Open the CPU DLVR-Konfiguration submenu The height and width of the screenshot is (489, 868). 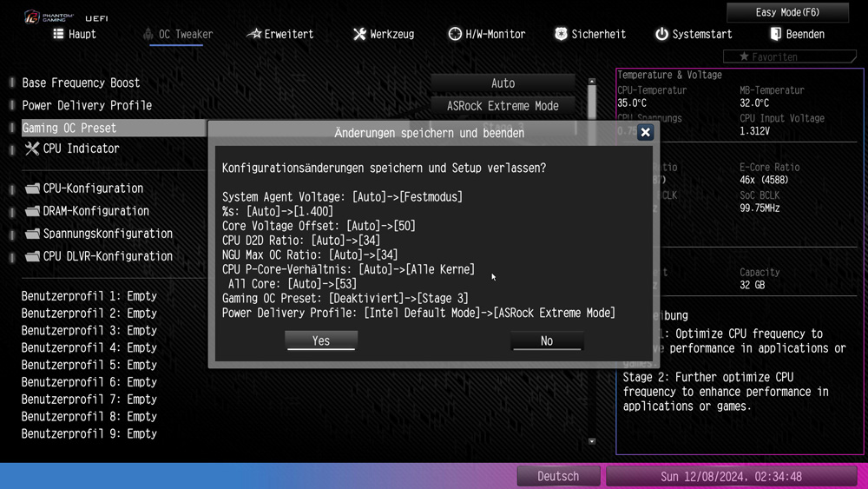pos(108,256)
